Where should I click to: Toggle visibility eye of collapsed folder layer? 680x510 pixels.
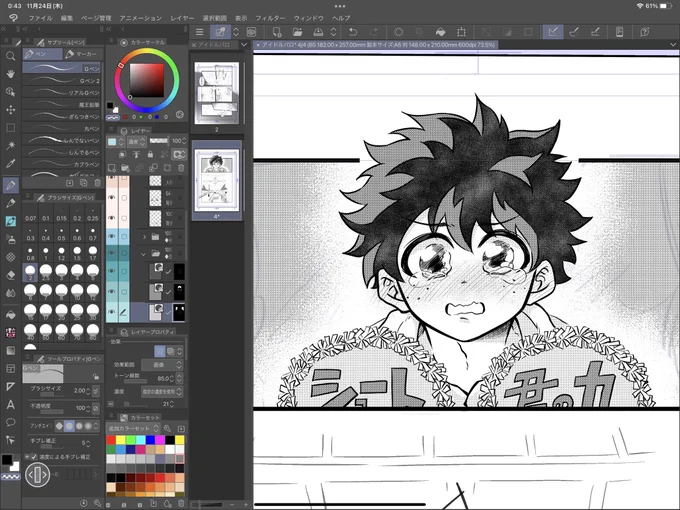click(111, 236)
